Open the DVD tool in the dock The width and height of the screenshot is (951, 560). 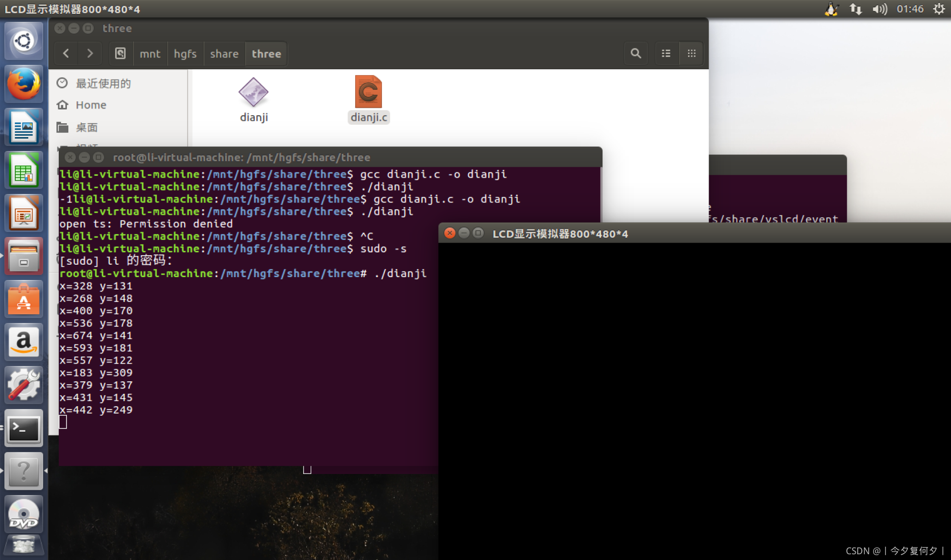pos(23,515)
